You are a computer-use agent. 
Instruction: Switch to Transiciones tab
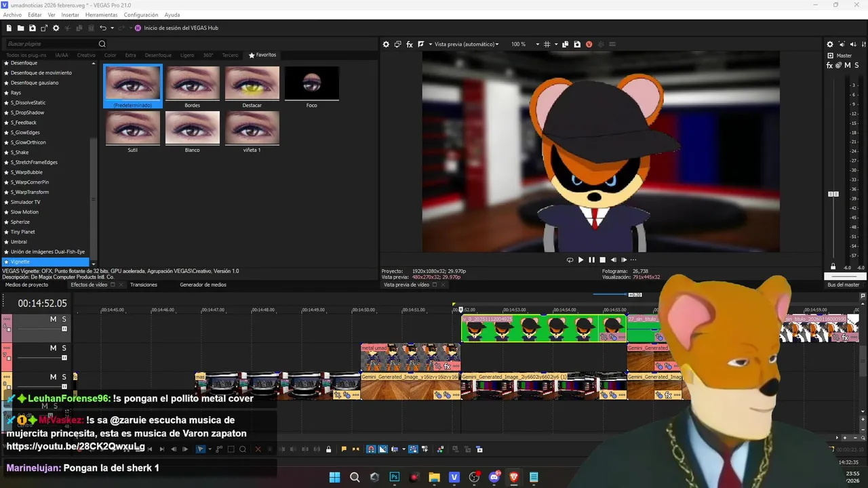pos(144,285)
